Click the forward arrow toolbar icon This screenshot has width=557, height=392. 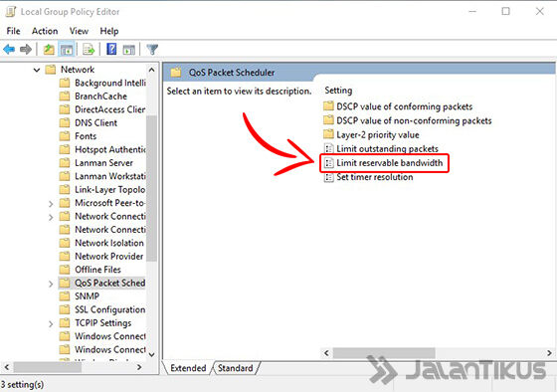[x=26, y=49]
